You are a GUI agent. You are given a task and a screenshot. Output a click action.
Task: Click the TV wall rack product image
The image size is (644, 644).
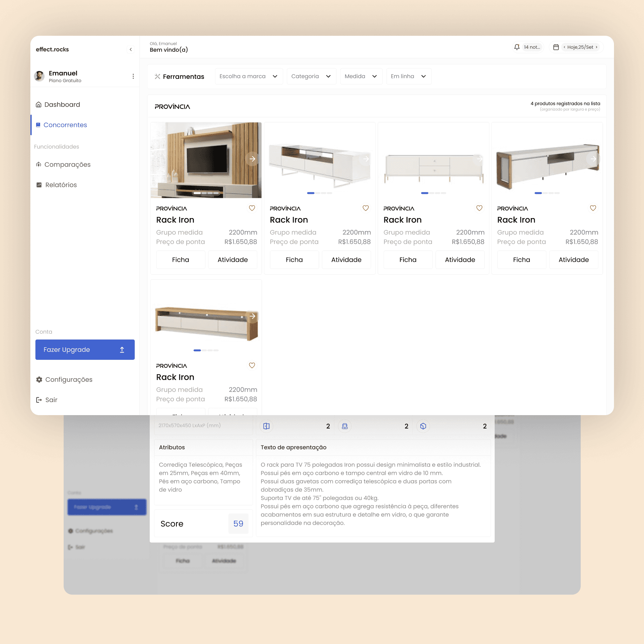click(x=206, y=160)
